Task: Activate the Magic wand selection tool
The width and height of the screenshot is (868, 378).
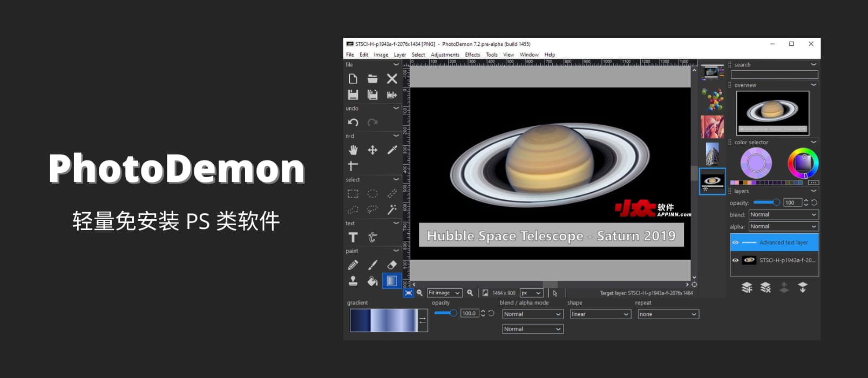Action: [x=392, y=209]
